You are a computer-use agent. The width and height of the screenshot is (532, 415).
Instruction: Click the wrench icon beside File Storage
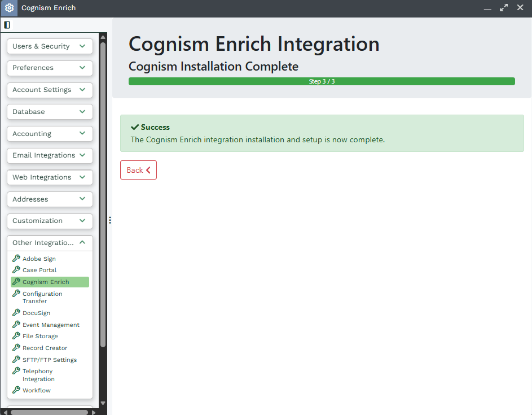click(x=16, y=336)
